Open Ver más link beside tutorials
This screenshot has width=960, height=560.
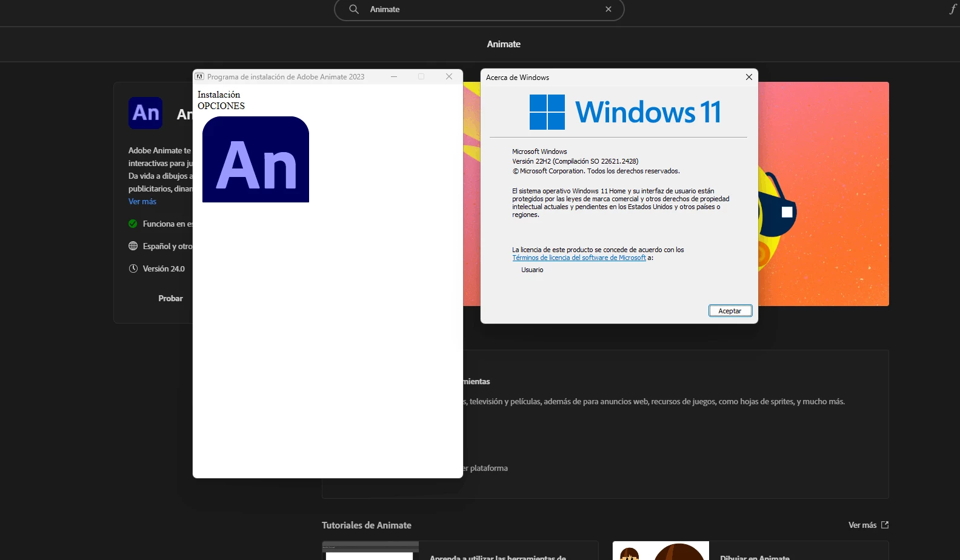862,525
